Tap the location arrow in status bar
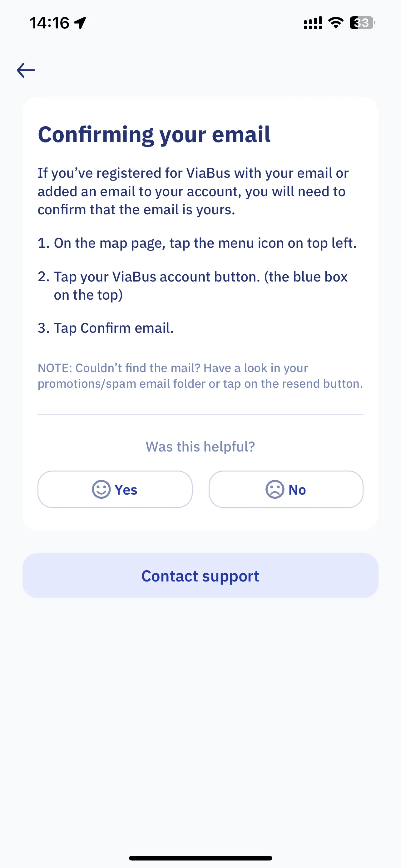The height and width of the screenshot is (868, 401). coord(80,23)
